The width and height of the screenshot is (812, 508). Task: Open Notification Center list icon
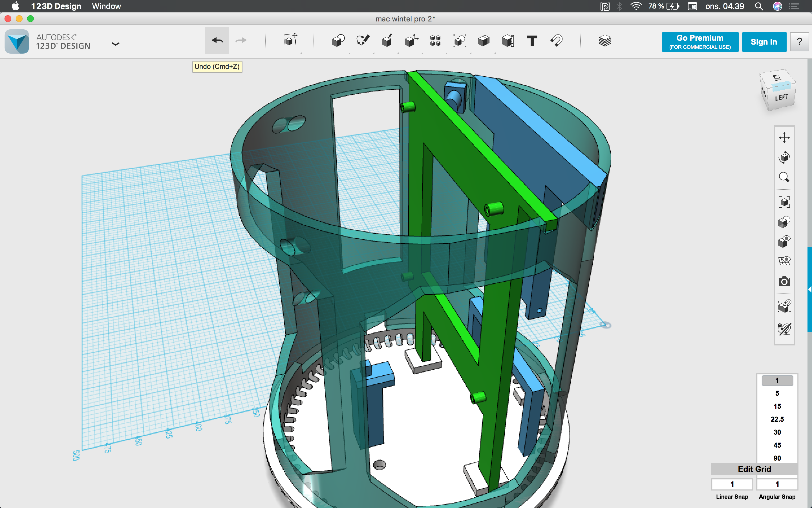coord(794,6)
